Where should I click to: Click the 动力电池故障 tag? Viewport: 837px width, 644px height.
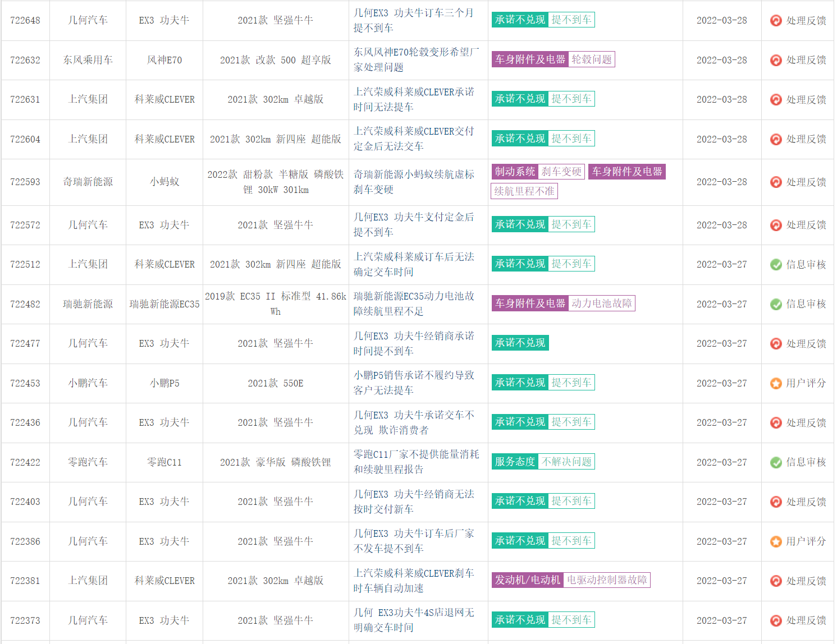click(x=602, y=303)
